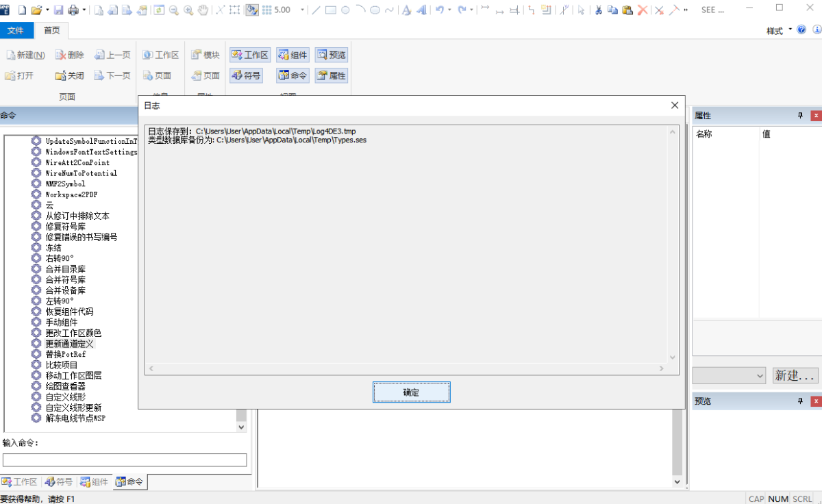Open the 样式 style dropdown menu
Screen dimensions: 822x504
(x=778, y=31)
